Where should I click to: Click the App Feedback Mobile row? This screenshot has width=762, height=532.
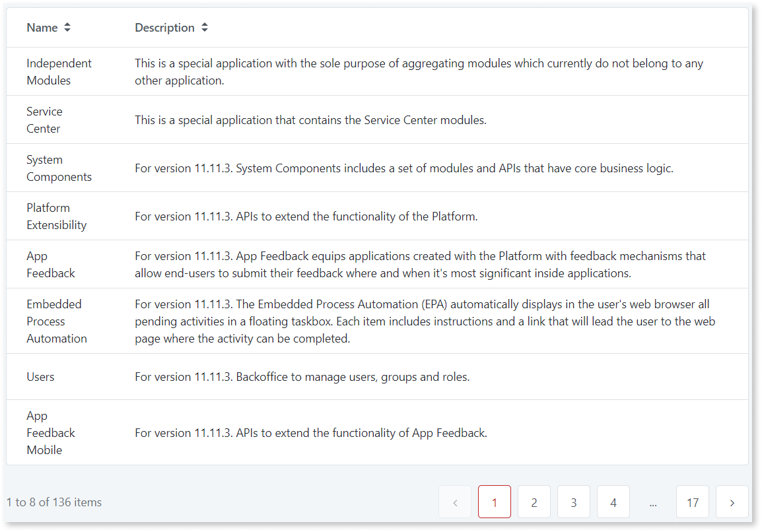click(x=51, y=432)
